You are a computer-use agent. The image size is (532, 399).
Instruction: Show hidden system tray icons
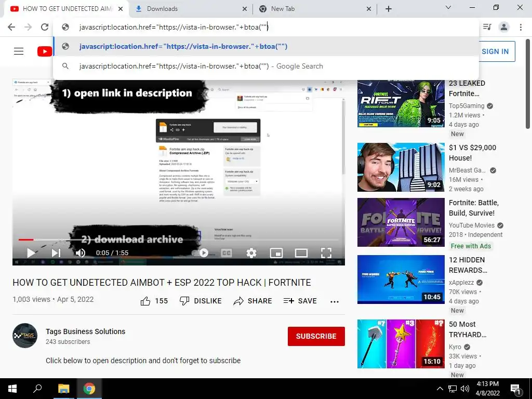[440, 389]
